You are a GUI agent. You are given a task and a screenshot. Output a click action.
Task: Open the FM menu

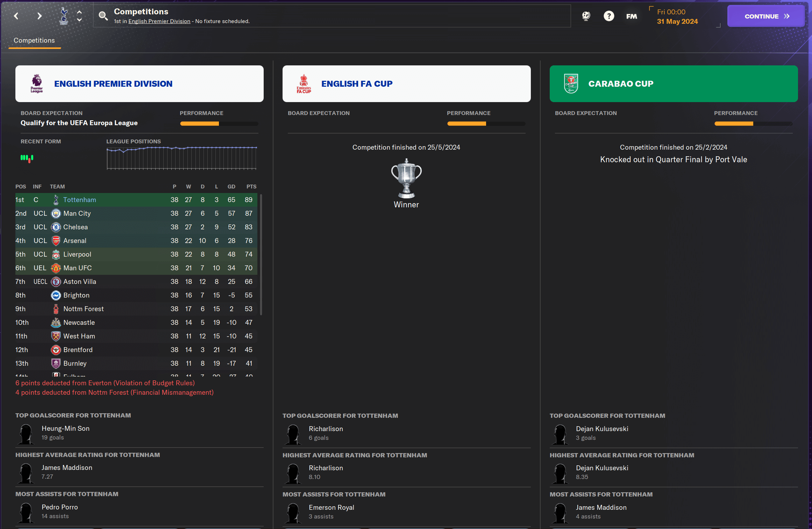(632, 16)
